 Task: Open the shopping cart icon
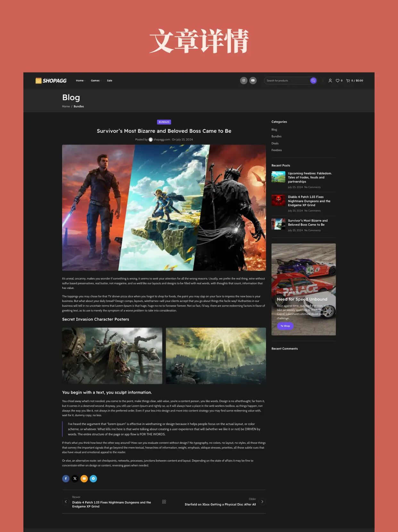pyautogui.click(x=348, y=81)
